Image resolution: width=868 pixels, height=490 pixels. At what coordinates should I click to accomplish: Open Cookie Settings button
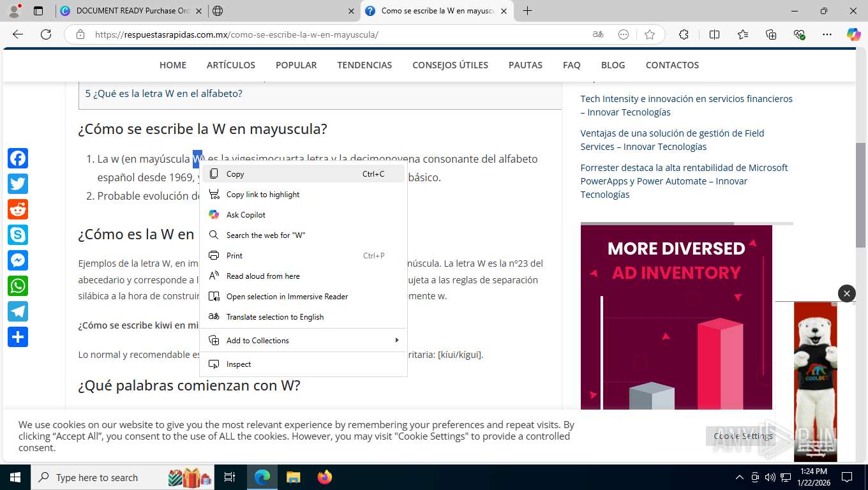[x=743, y=436]
